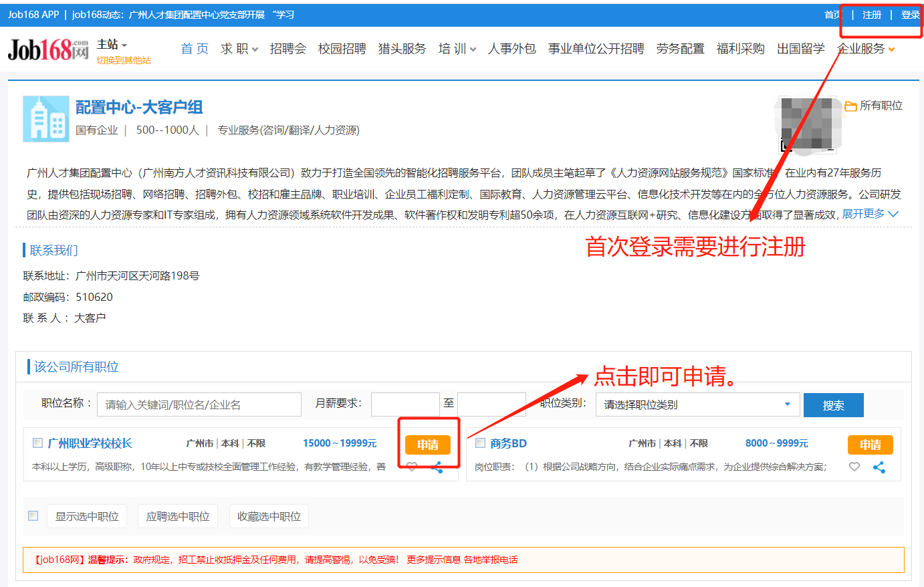Open the Job168 APP link
Image resolution: width=924 pixels, height=587 pixels.
coord(33,15)
